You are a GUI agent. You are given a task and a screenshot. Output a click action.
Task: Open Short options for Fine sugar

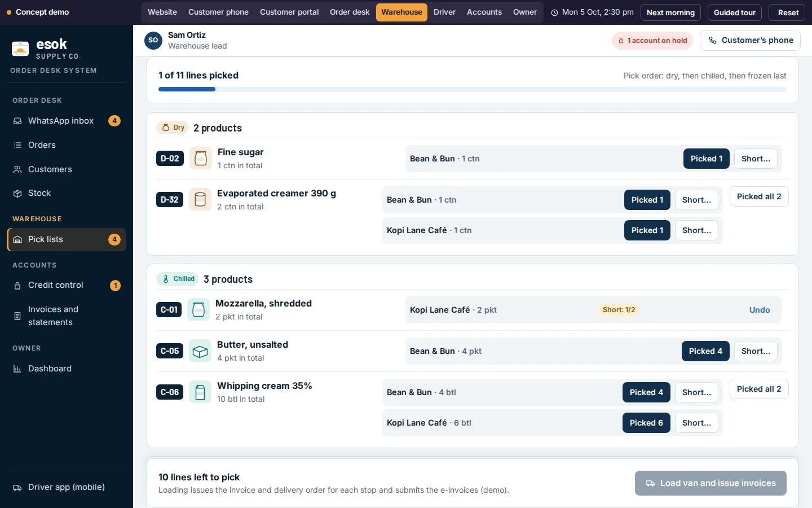tap(756, 159)
